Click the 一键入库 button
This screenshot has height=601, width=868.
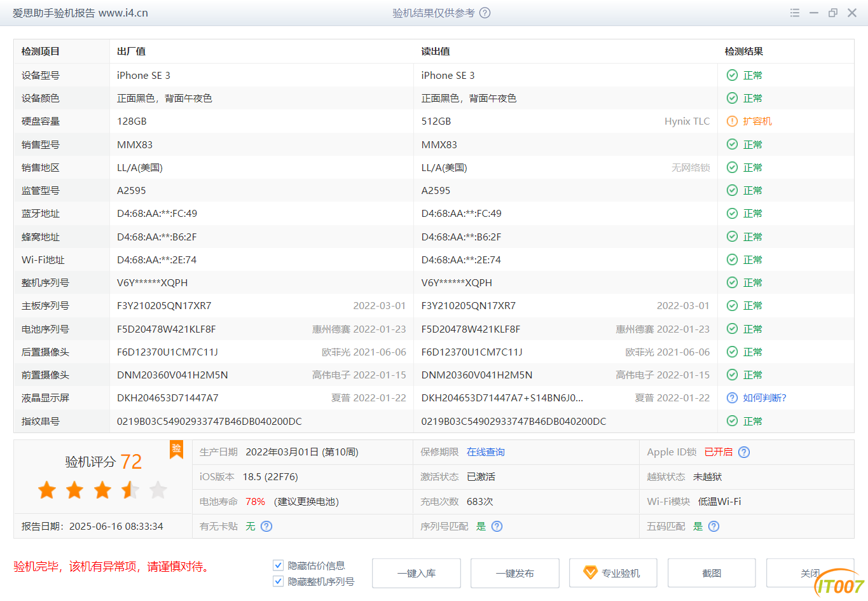coord(417,573)
